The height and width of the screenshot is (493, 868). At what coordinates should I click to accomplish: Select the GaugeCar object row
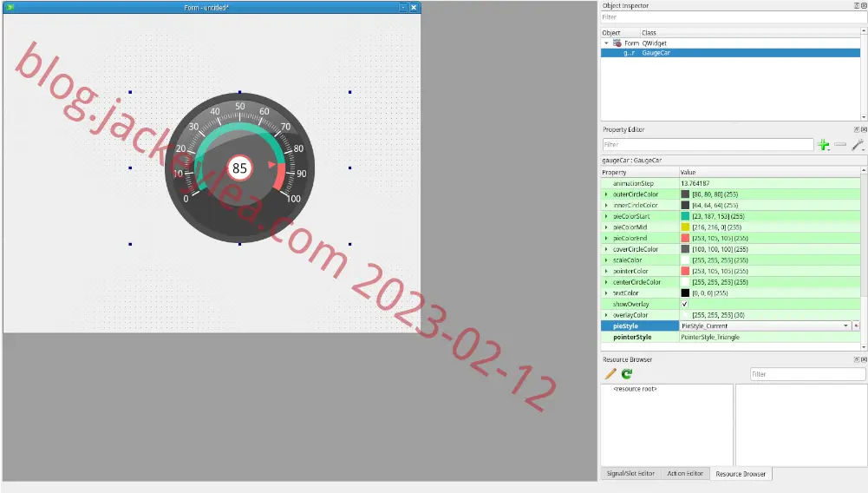point(731,53)
